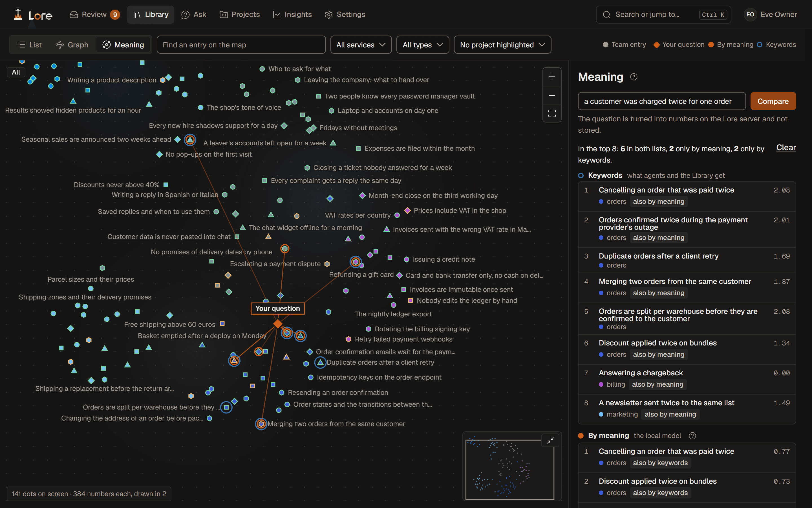Open the Insights tab

[x=293, y=14]
